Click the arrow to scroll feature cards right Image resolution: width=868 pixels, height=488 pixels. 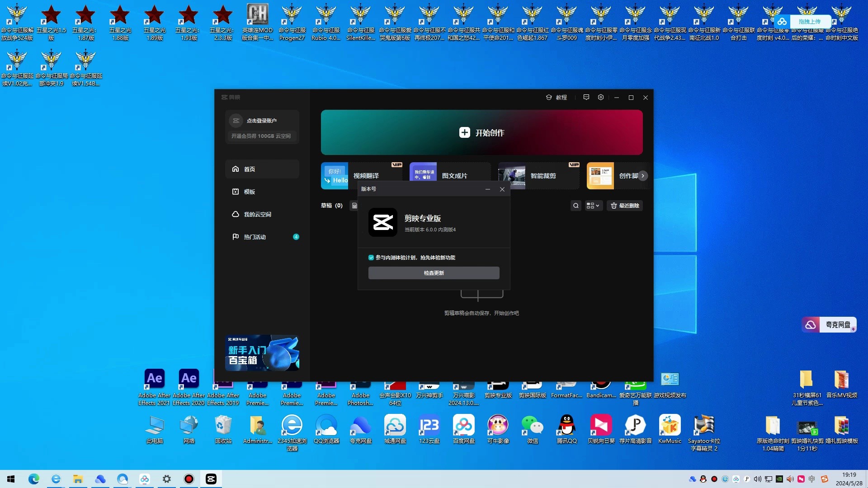click(642, 176)
